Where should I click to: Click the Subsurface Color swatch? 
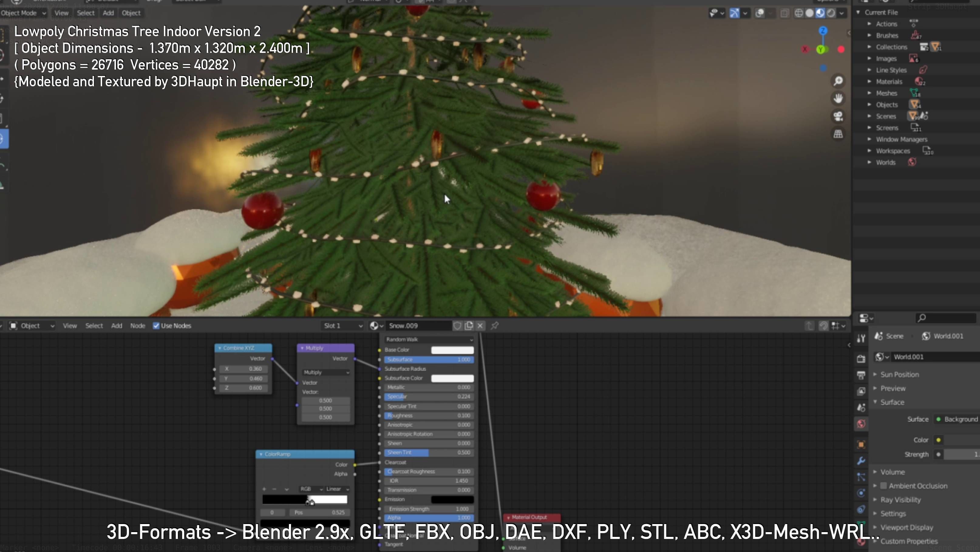click(452, 378)
